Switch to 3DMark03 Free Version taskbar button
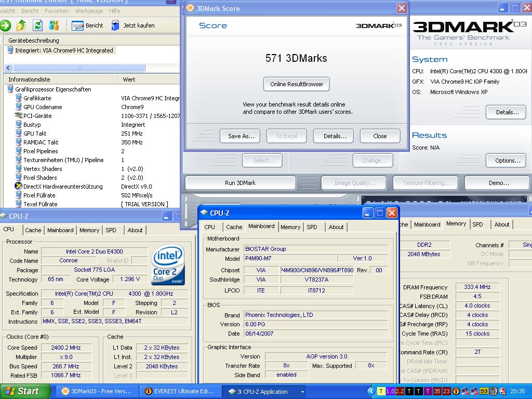The height and width of the screenshot is (399, 532). click(97, 392)
